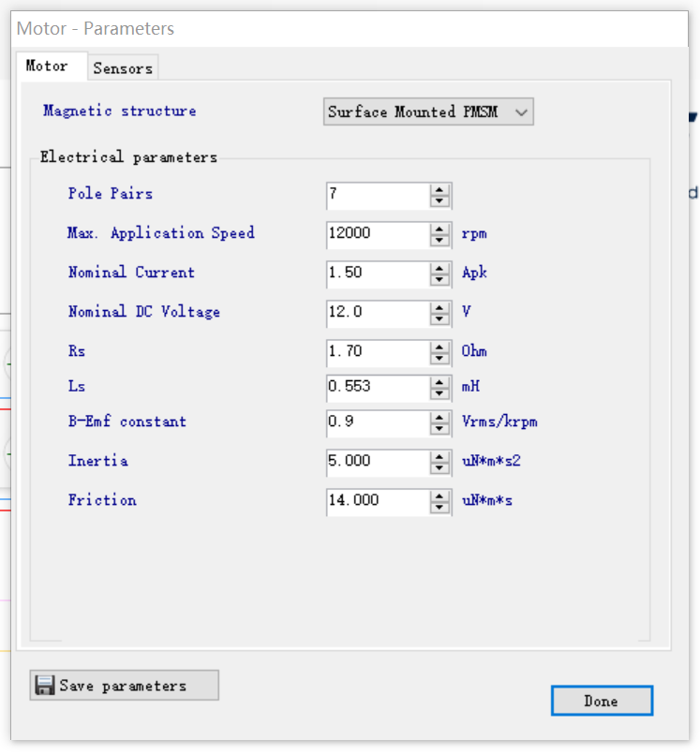Switch to the Sensors tab
Screen dimensions: 700x754
click(x=123, y=68)
